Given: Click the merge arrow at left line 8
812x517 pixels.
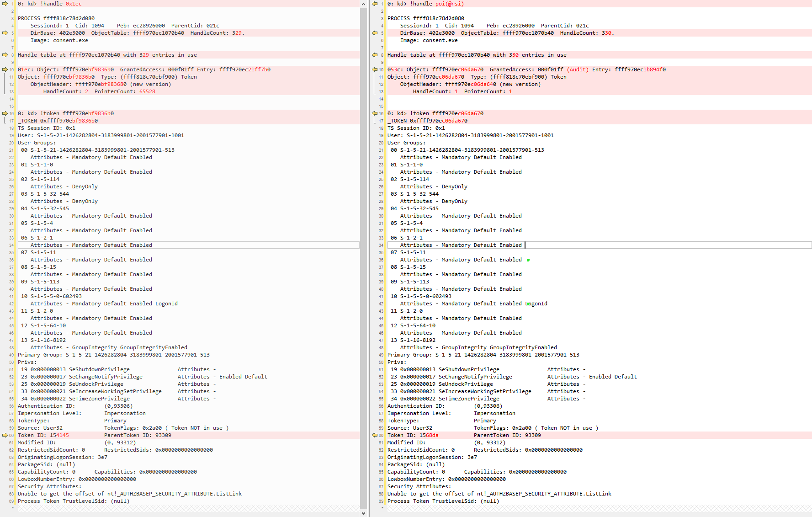Looking at the screenshot, I should coord(5,55).
